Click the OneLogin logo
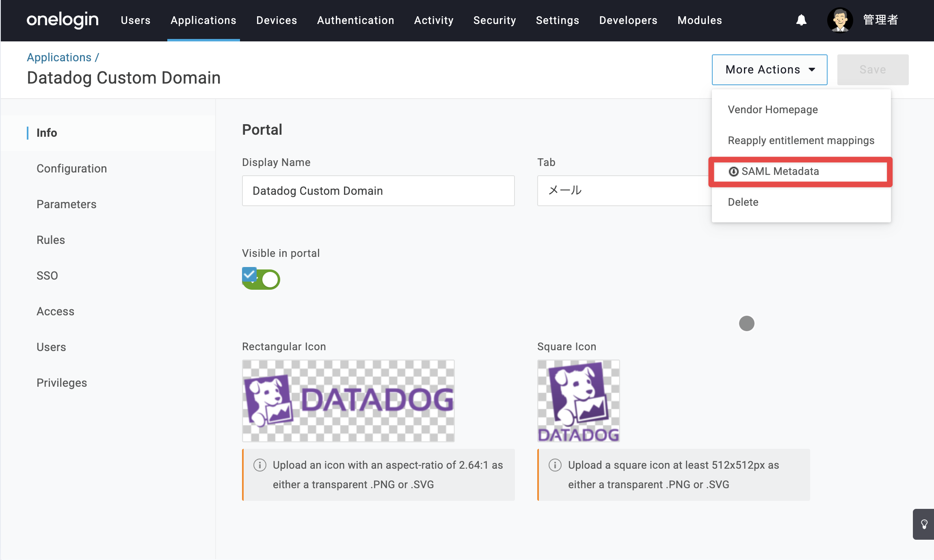The width and height of the screenshot is (934, 560). point(63,20)
